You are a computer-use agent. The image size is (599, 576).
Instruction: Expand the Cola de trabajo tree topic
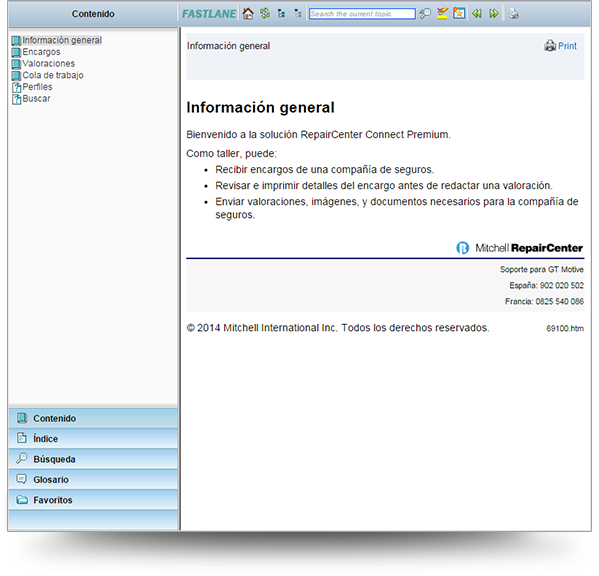click(x=53, y=75)
